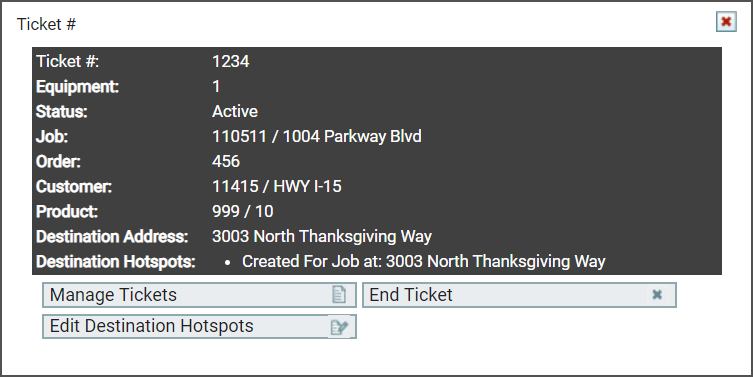The image size is (753, 377).
Task: Click the X icon on End Ticket
Action: coord(657,294)
